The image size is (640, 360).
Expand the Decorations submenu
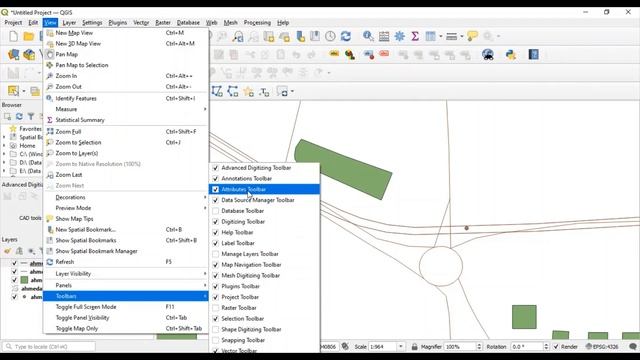[126, 197]
